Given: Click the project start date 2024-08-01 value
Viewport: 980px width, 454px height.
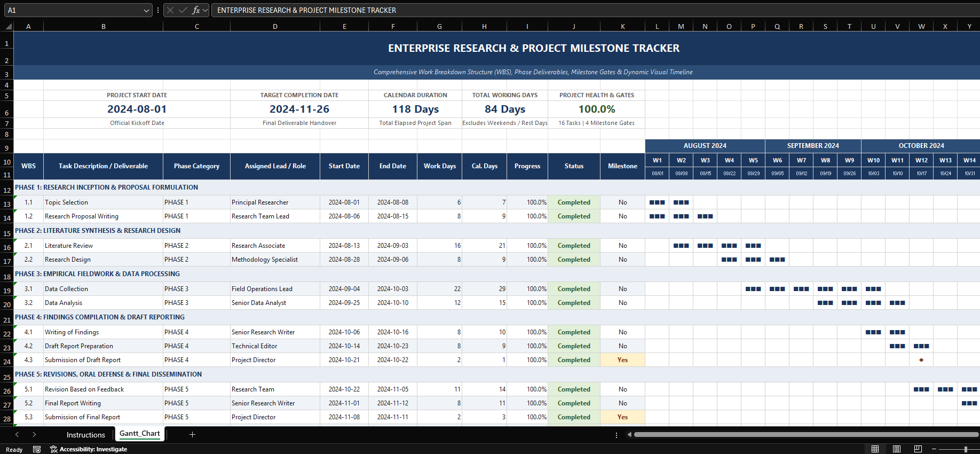Looking at the screenshot, I should point(137,109).
